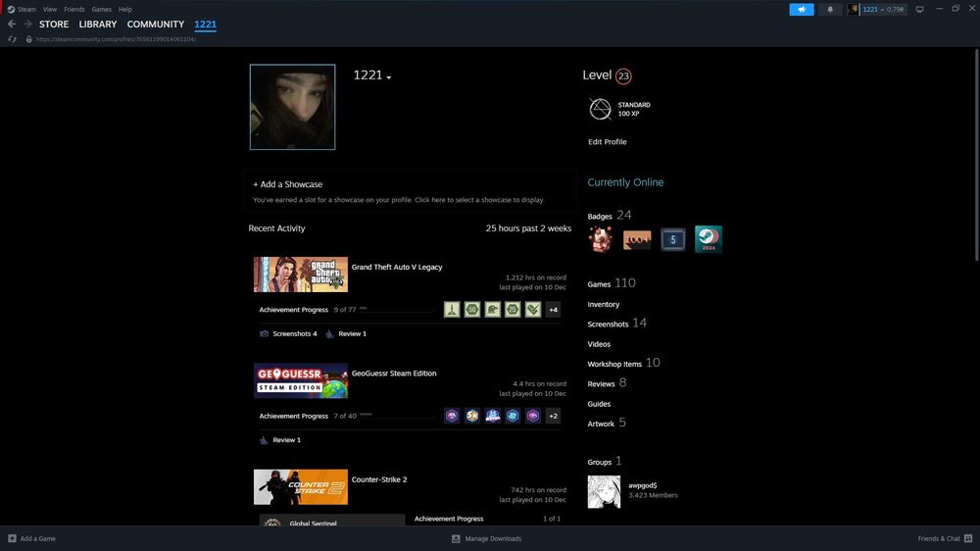Open the Help menu

coord(125,10)
